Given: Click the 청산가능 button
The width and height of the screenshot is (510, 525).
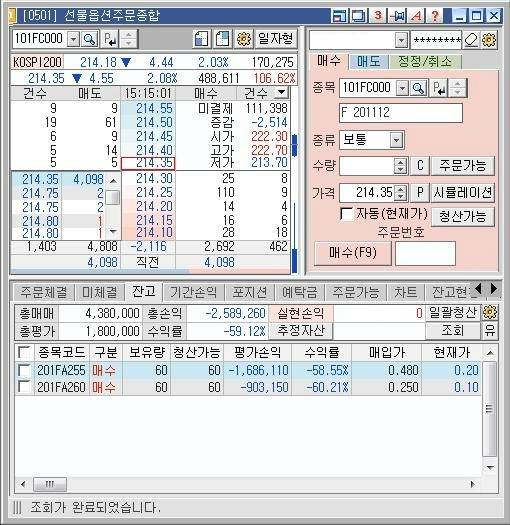Looking at the screenshot, I should (463, 217).
